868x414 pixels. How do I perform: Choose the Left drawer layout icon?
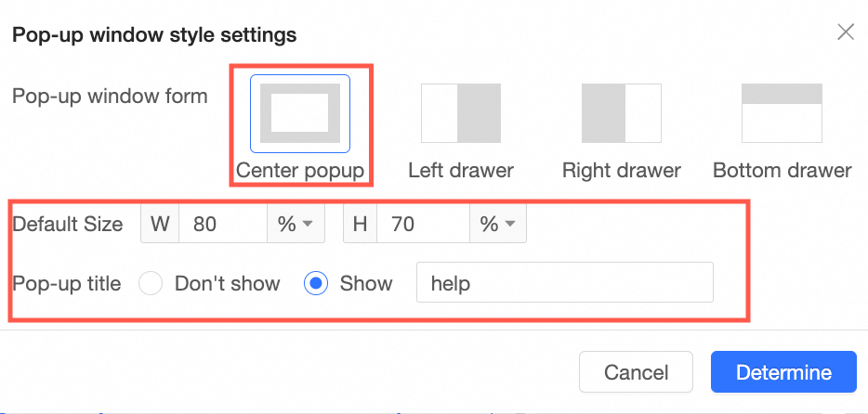pos(461,113)
